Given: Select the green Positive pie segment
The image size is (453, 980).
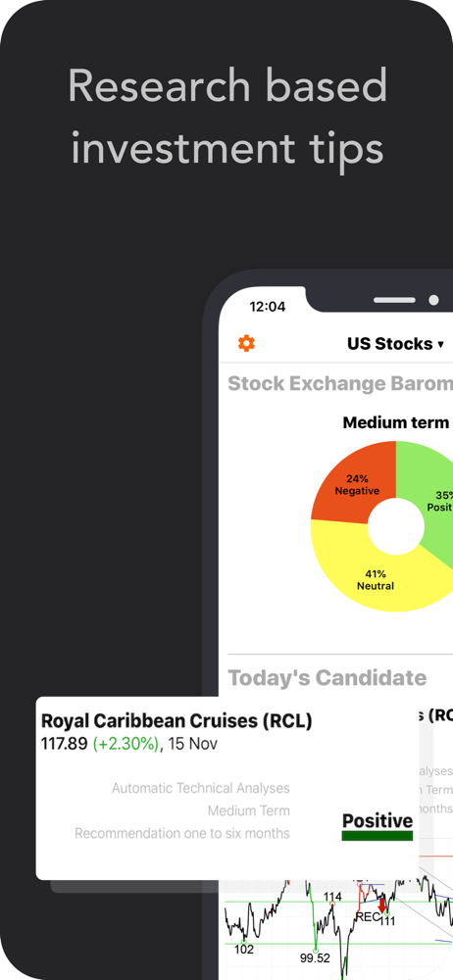Looking at the screenshot, I should pyautogui.click(x=431, y=494).
